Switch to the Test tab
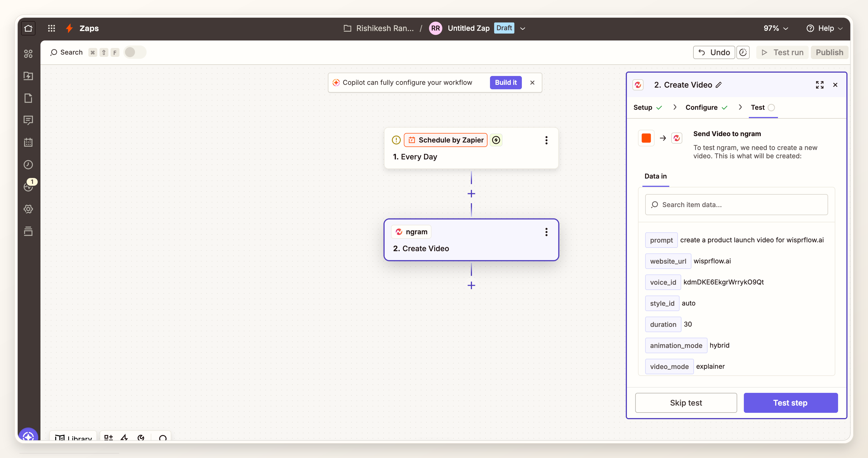Viewport: 868px width, 458px height. [763, 108]
